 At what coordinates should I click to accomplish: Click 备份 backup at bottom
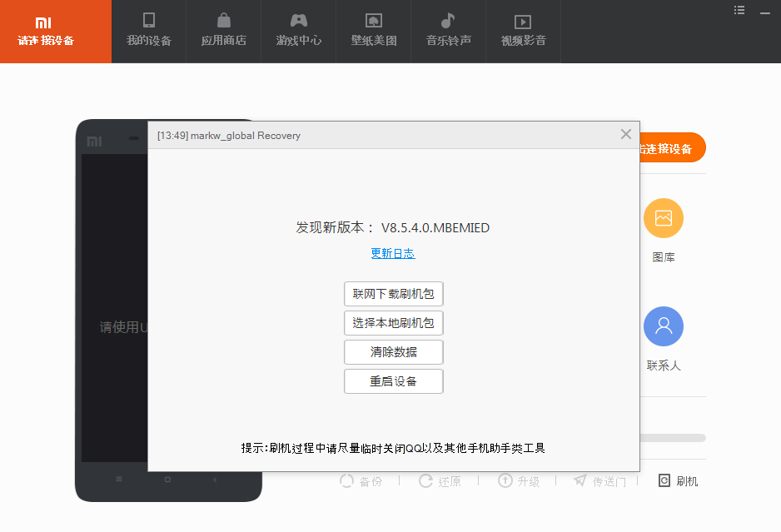(x=361, y=481)
